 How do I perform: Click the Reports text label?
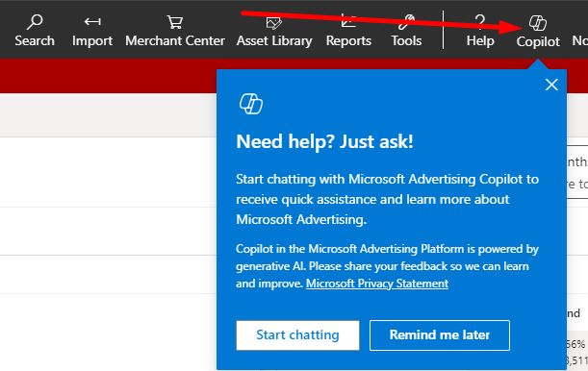[x=348, y=40]
